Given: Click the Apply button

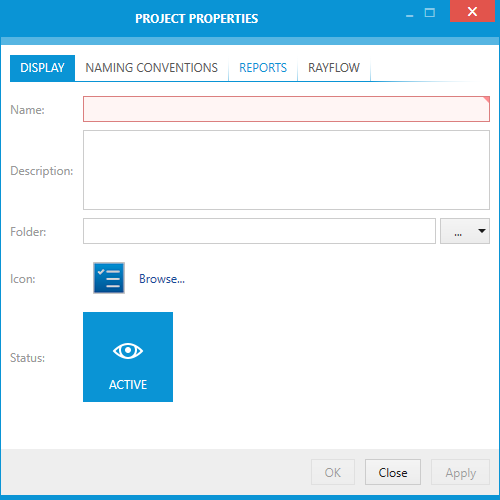Looking at the screenshot, I should click(x=461, y=472).
